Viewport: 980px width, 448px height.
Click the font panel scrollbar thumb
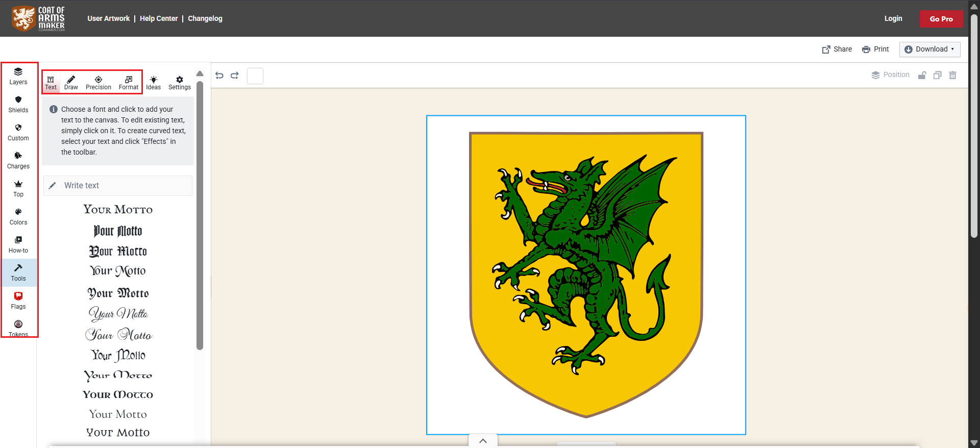point(200,215)
